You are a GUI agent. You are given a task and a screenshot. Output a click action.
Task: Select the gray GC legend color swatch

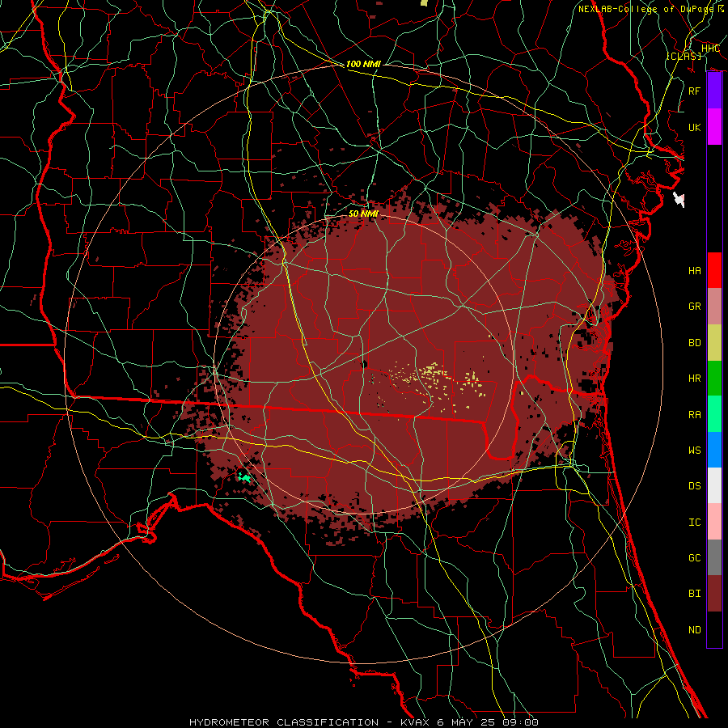click(714, 557)
